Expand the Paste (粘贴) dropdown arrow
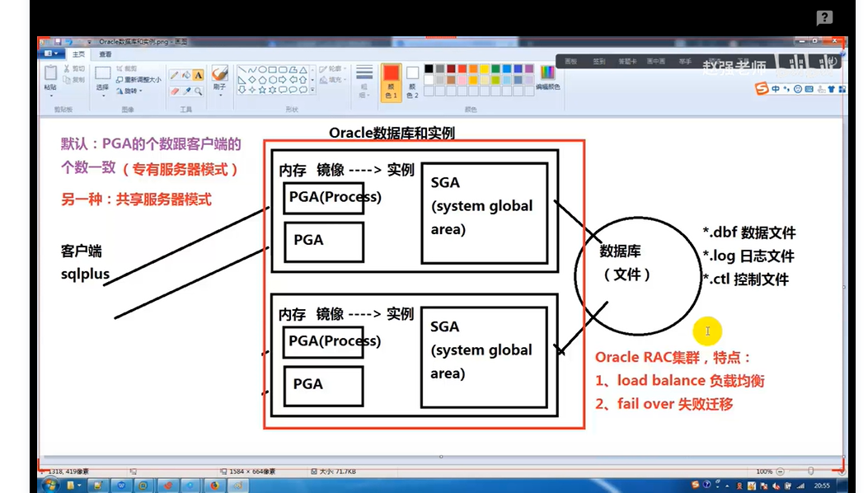The height and width of the screenshot is (493, 868). [x=50, y=96]
